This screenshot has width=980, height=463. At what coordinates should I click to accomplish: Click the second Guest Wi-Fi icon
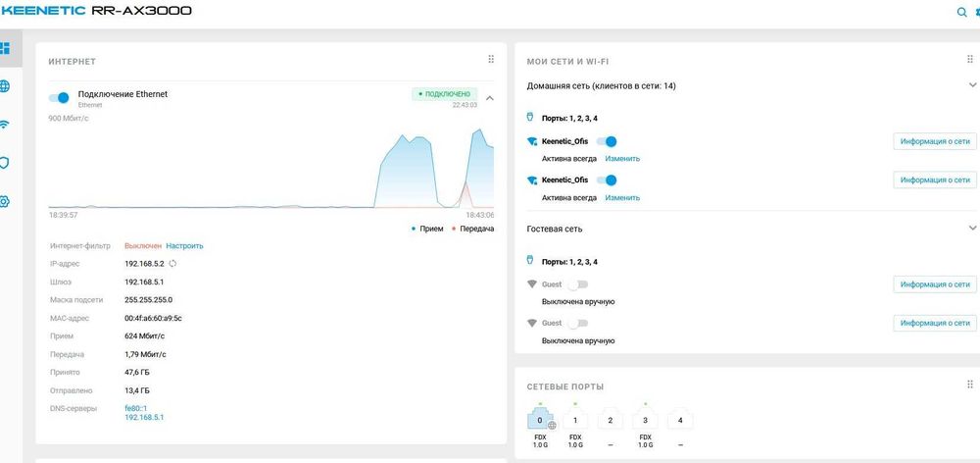pos(532,323)
